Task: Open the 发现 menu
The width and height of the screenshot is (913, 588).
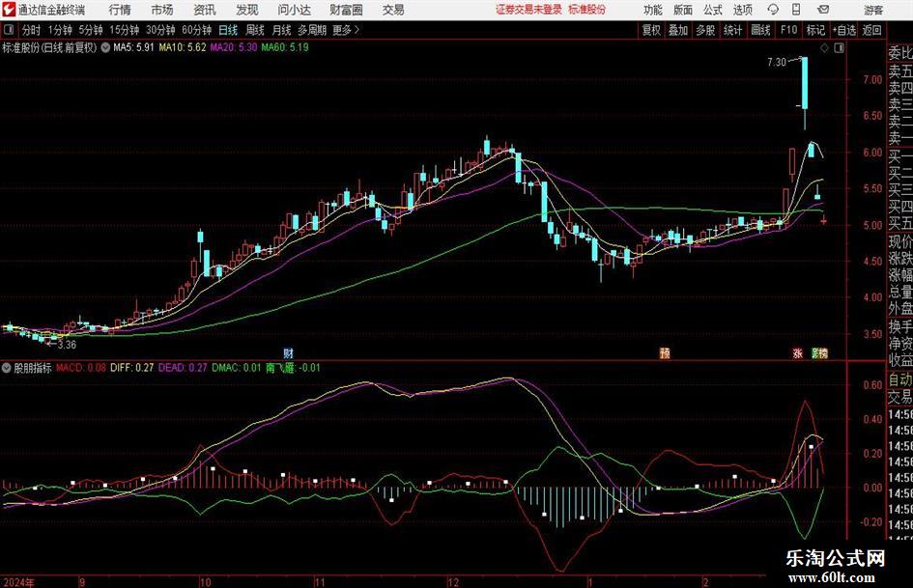Action: 247,10
